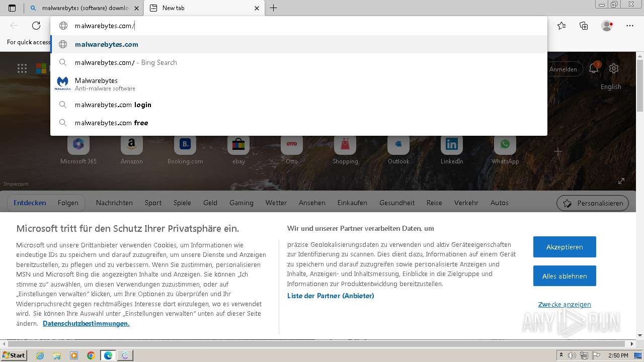Open Edge Settings and more menu
The height and width of the screenshot is (362, 644).
630,26
